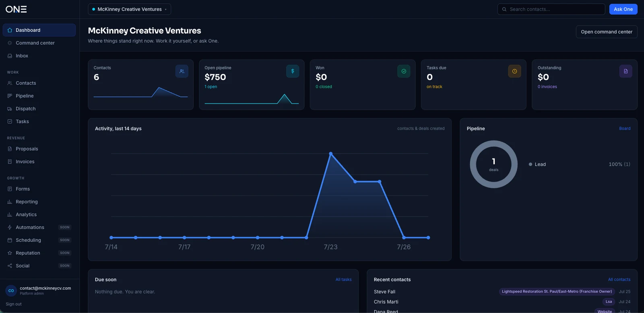The image size is (644, 313).
Task: Click the Analytics chart icon
Action: (x=10, y=215)
